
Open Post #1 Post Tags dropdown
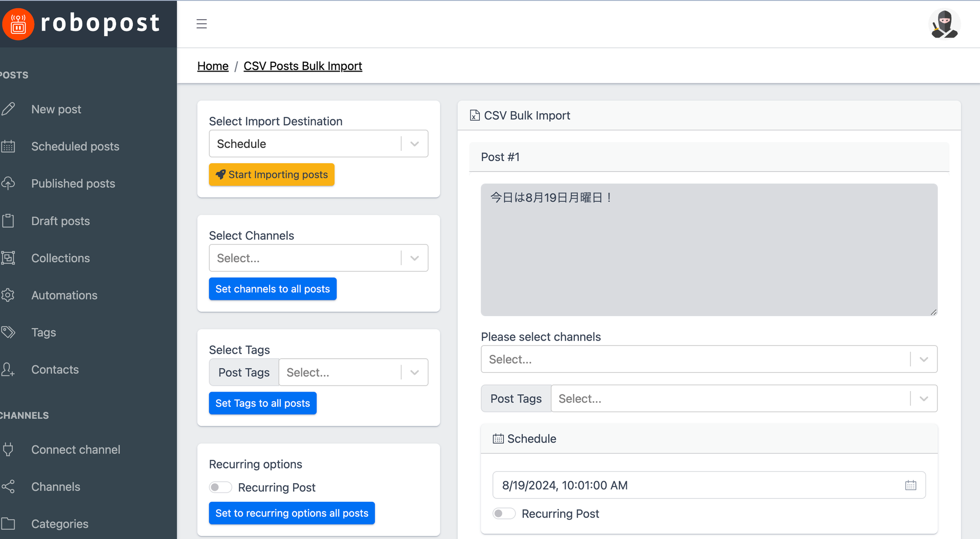(744, 398)
